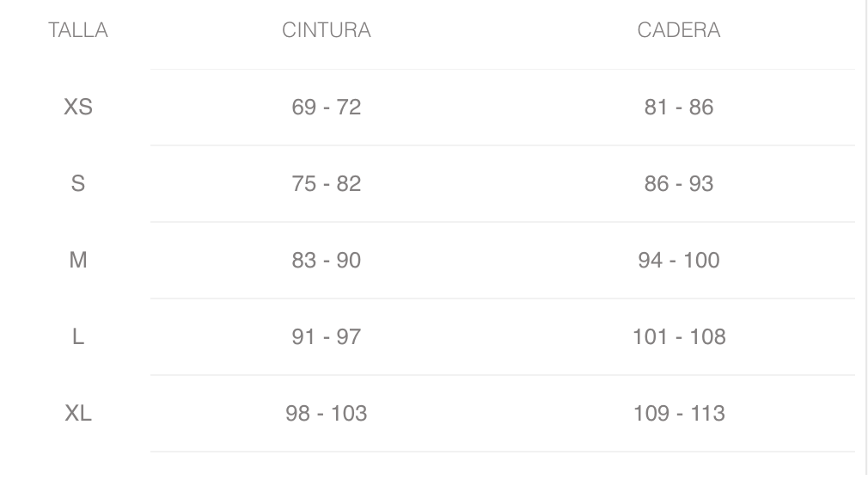The width and height of the screenshot is (868, 480).
Task: Click the TALLA column header
Action: tap(78, 31)
